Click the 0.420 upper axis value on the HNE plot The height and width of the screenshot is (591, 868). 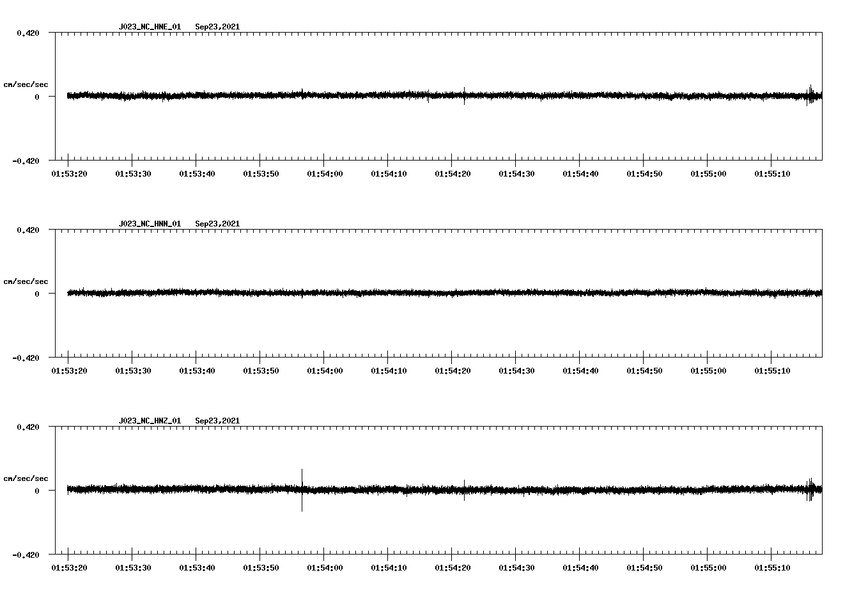tap(28, 33)
